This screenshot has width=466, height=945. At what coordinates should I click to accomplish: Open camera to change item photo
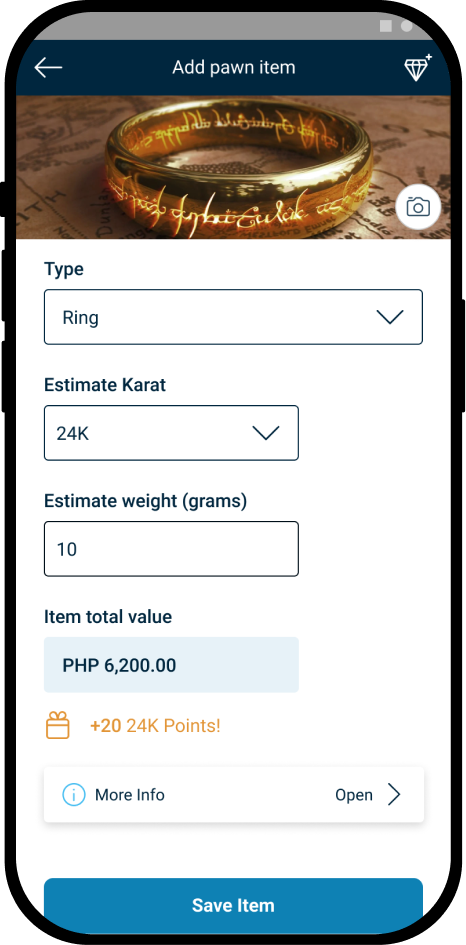click(418, 207)
